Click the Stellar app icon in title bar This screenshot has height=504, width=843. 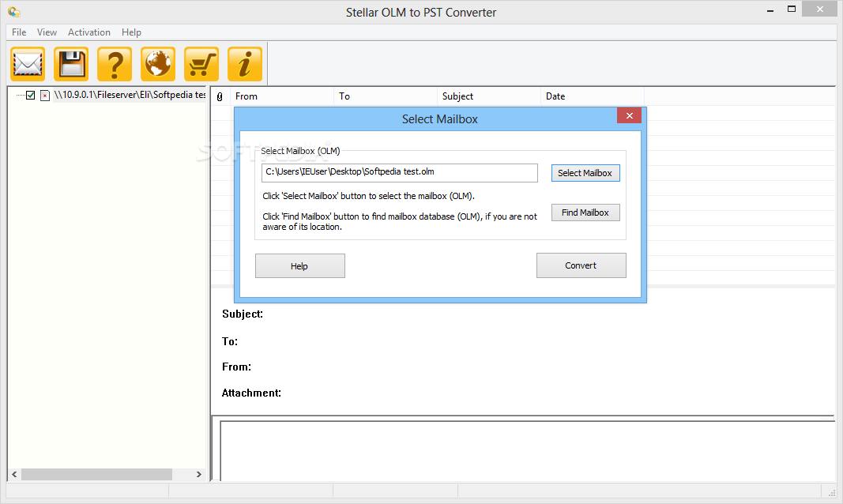tap(14, 11)
